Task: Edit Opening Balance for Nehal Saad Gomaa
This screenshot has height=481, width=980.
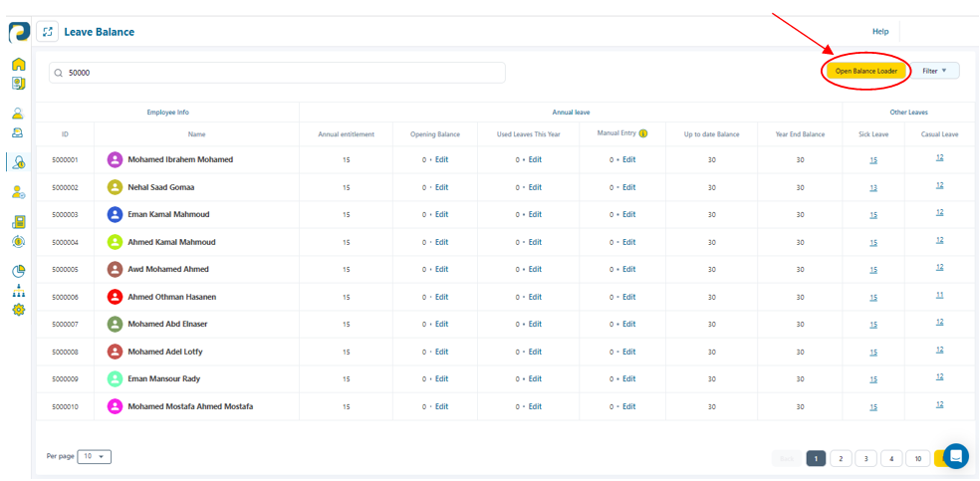Action: pos(441,187)
